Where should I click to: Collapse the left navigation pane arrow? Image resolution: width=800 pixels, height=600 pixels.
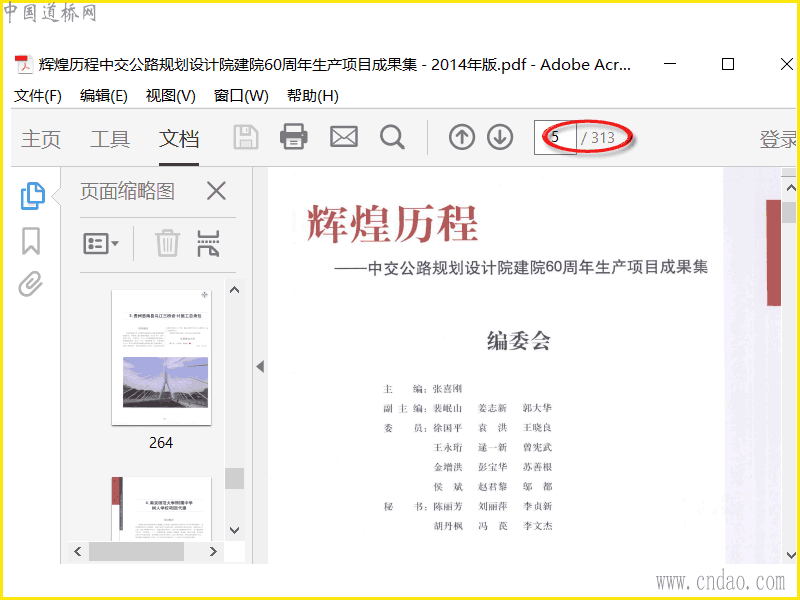[x=260, y=366]
